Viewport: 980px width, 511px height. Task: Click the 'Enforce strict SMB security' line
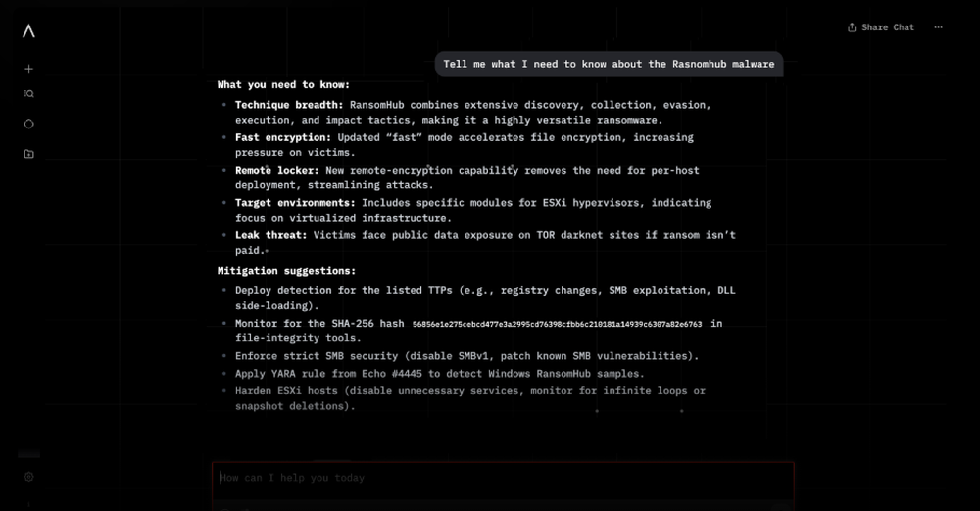click(466, 356)
